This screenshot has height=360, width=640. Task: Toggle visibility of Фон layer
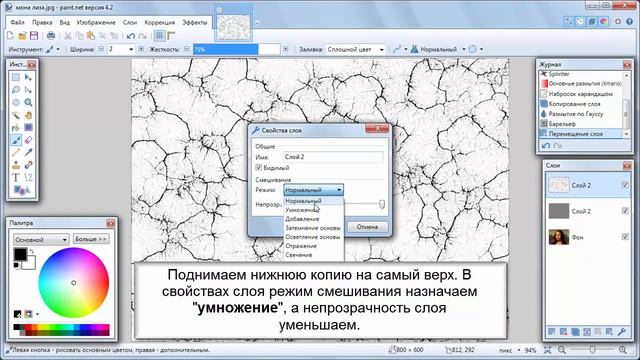tap(624, 237)
